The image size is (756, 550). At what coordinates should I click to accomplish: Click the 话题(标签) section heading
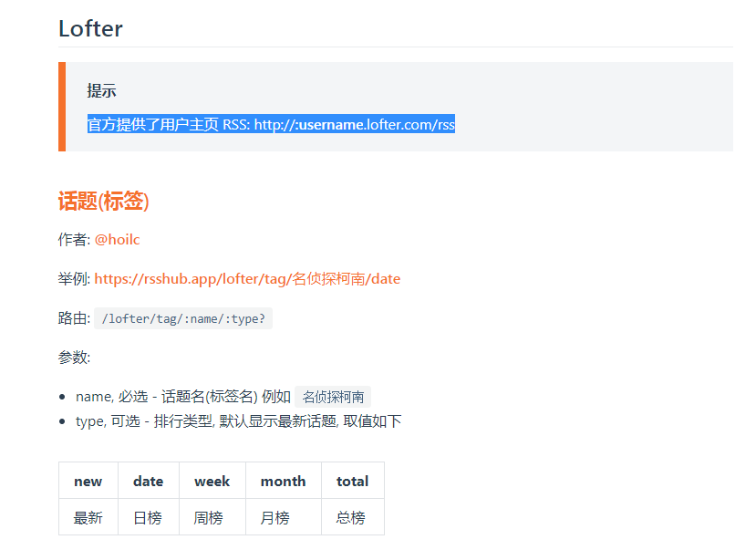(x=104, y=201)
